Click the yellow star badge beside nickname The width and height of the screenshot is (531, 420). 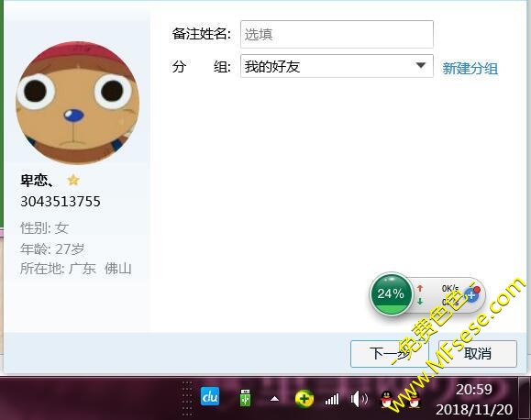coord(73,180)
